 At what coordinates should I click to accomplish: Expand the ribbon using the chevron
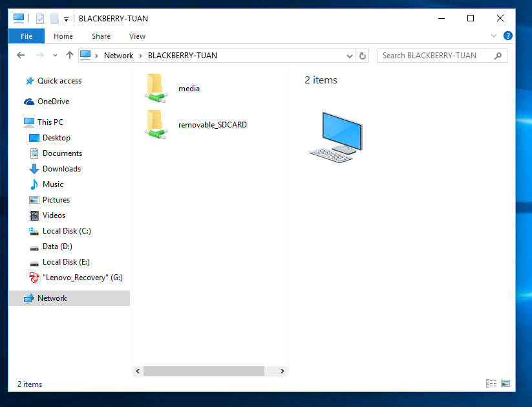[495, 36]
